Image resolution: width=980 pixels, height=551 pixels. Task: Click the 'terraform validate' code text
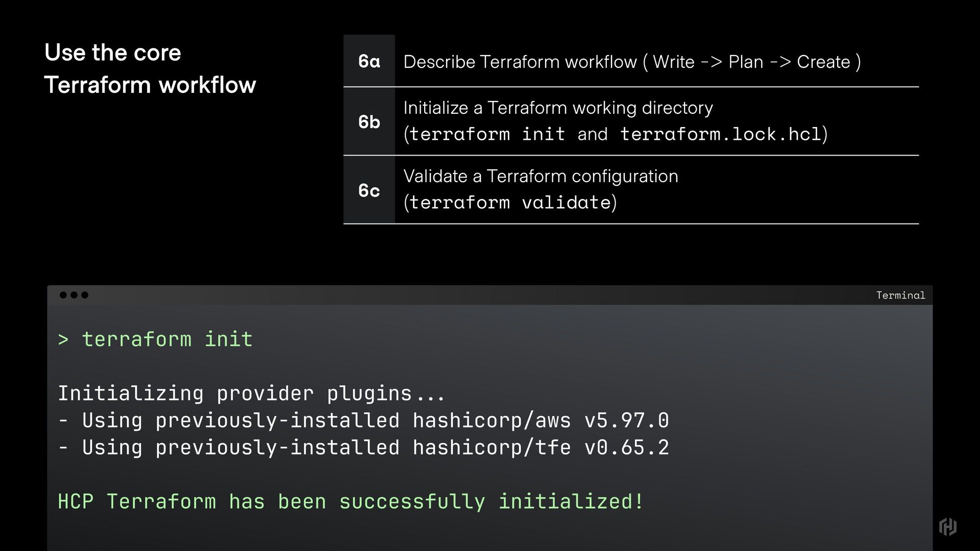point(510,203)
